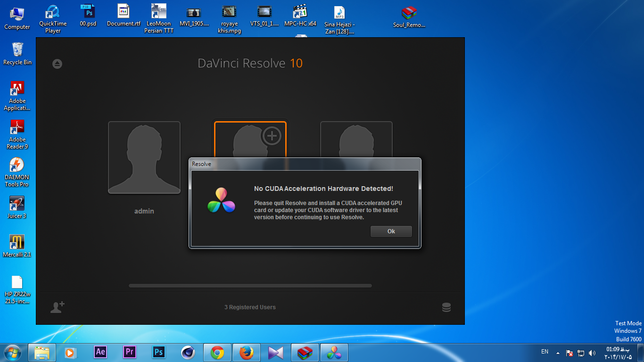This screenshot has height=362, width=644.
Task: Open the system clock showing 01:09
Action: point(618,353)
